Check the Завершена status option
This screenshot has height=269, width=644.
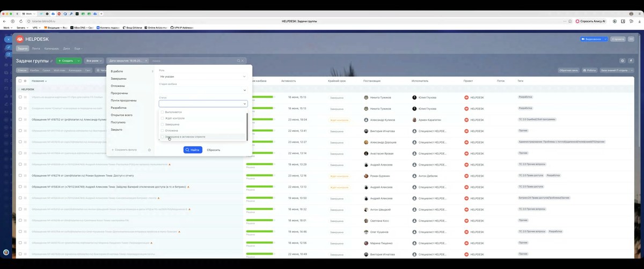coord(163,124)
